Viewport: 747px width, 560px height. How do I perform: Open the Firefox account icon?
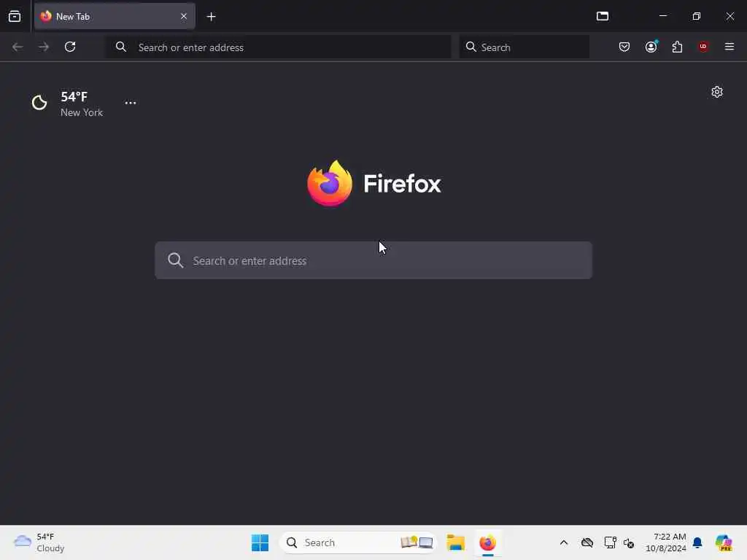(651, 47)
